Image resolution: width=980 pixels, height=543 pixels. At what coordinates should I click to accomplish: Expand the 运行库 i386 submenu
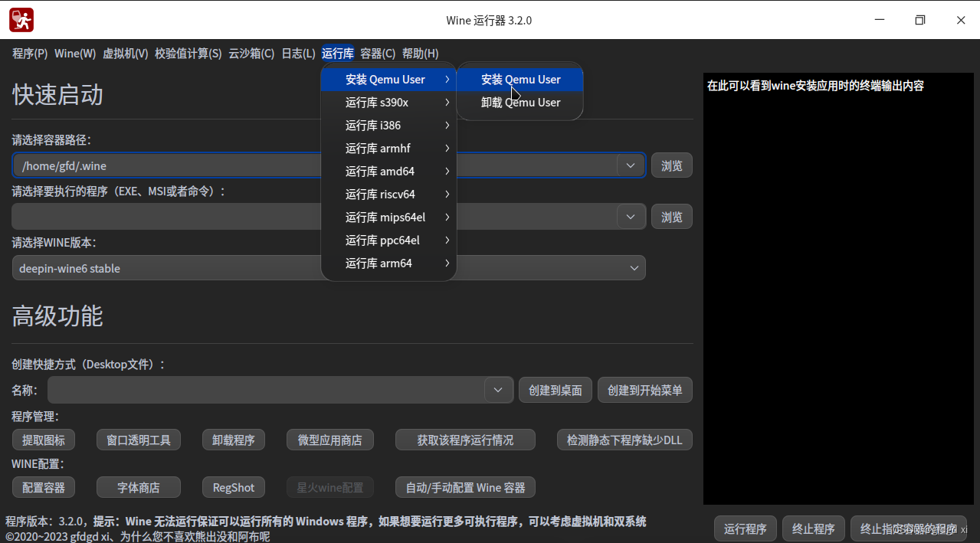pyautogui.click(x=388, y=126)
